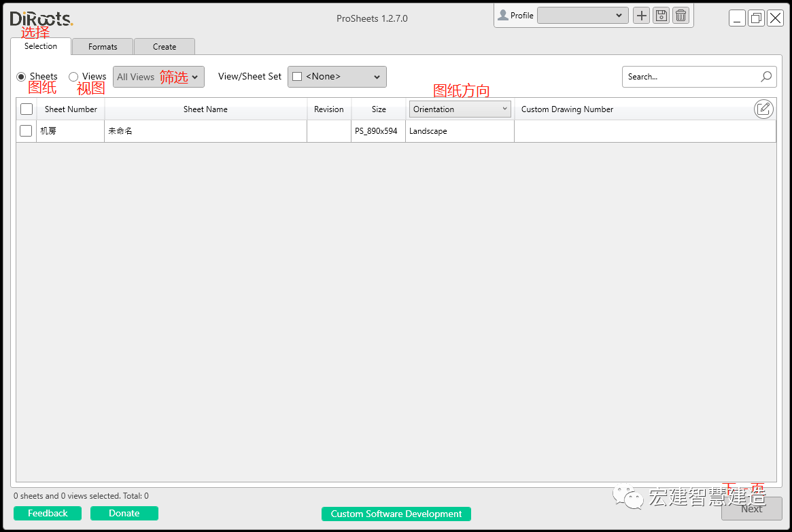
Task: Click the Next button
Action: pyautogui.click(x=752, y=508)
